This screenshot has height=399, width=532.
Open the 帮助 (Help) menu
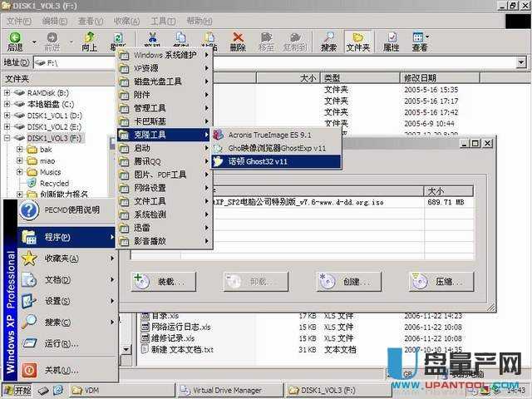pos(199,21)
